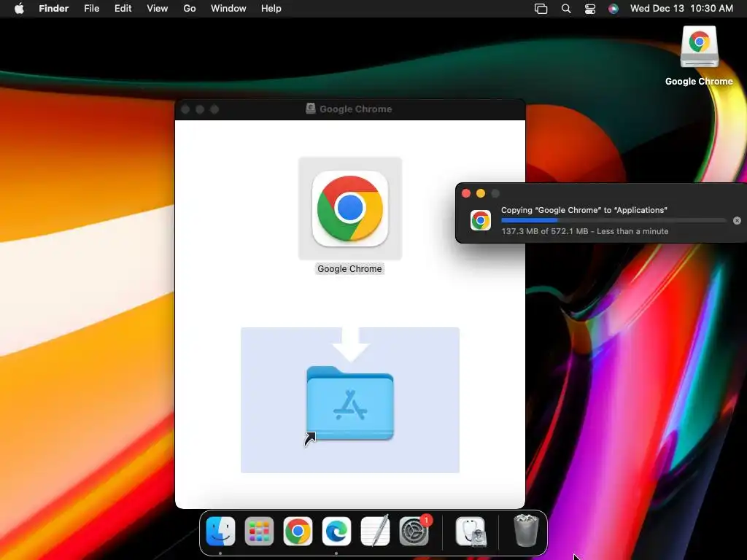Click Chrome icon in copy dialog
This screenshot has width=747, height=560.
(481, 220)
